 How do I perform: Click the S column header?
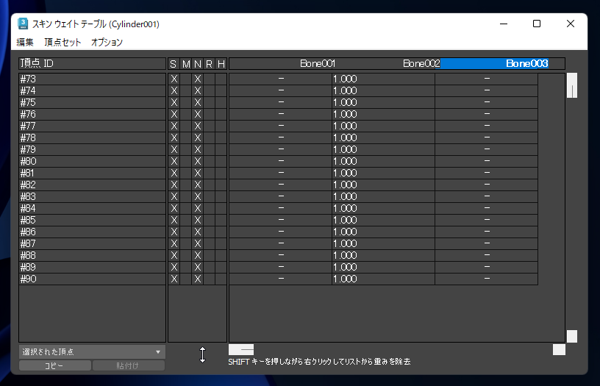[173, 64]
